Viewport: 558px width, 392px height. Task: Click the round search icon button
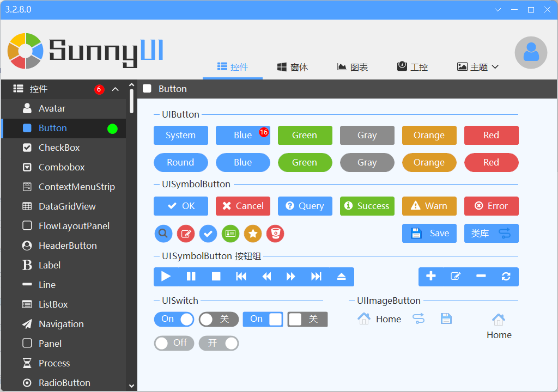[163, 234]
